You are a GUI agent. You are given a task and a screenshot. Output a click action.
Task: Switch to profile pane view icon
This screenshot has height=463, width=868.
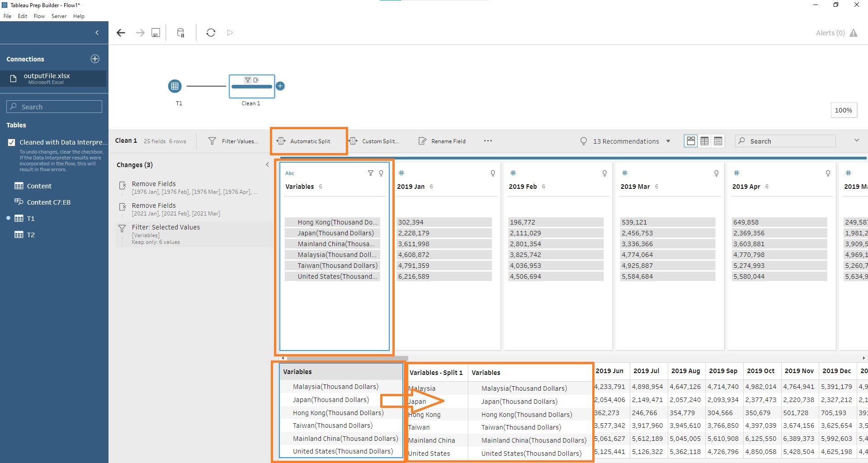tap(691, 141)
